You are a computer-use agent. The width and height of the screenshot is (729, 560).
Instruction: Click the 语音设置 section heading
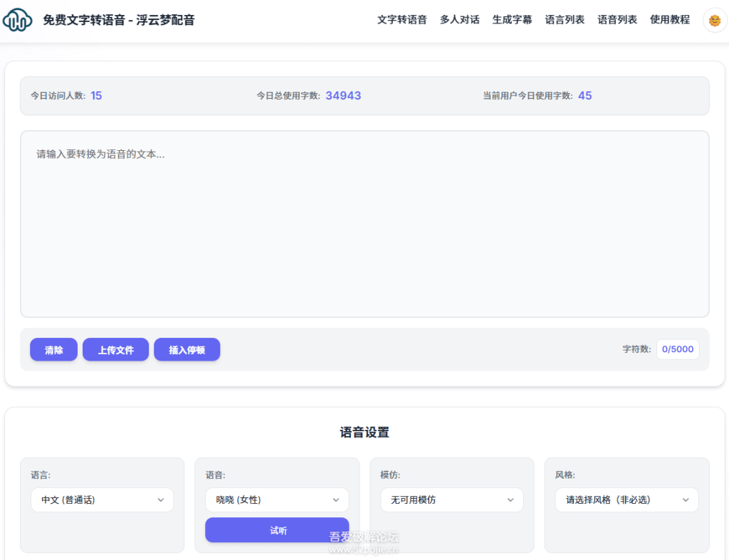(x=364, y=432)
